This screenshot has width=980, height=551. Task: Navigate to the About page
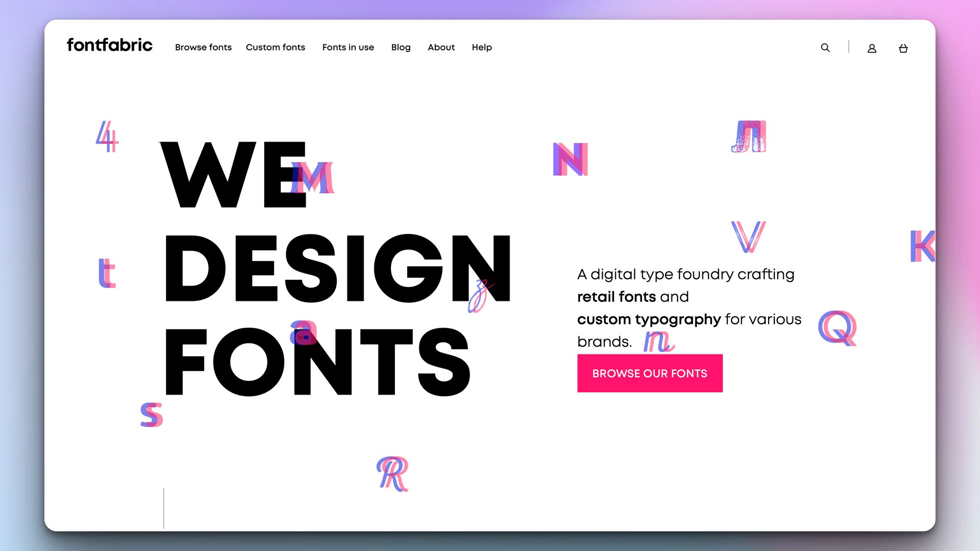pyautogui.click(x=441, y=47)
